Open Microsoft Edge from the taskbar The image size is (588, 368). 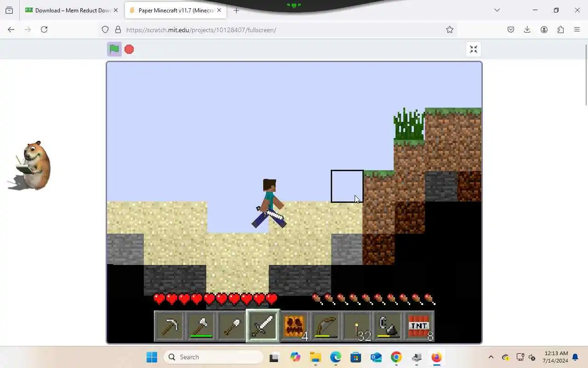coord(335,357)
